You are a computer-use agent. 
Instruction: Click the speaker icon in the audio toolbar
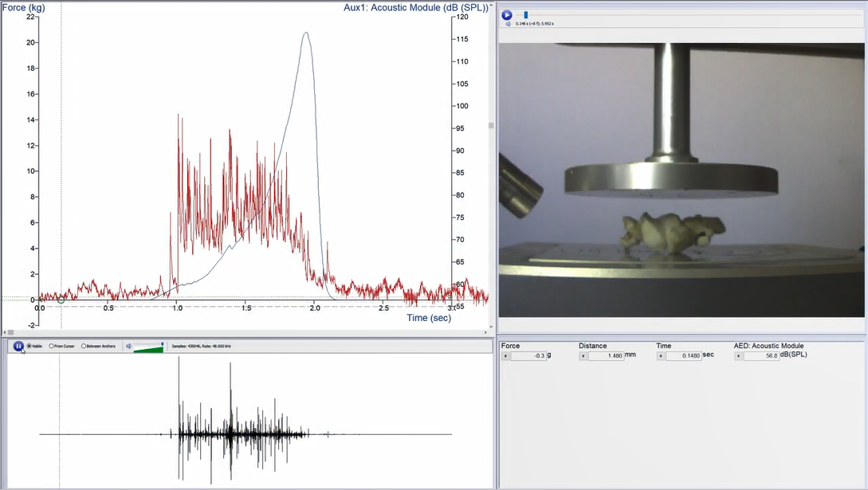pyautogui.click(x=129, y=346)
